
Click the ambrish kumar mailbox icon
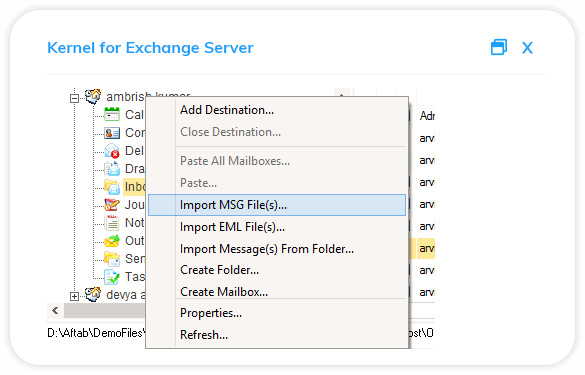(93, 96)
